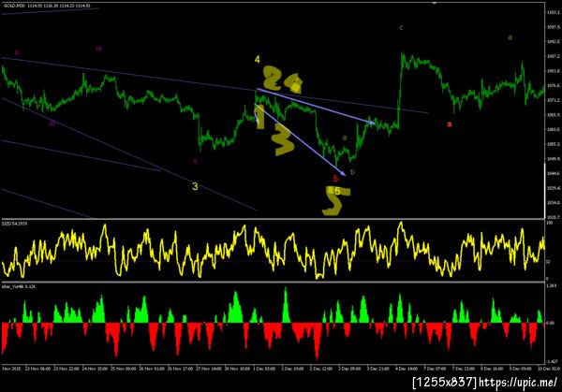
Task: Click the 9 Dec 09:00 time label
Action: (x=521, y=369)
